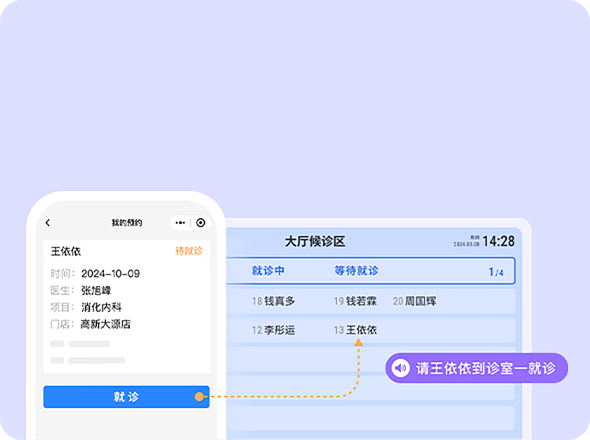Click the store name 高新大源店
This screenshot has height=440, width=590.
[106, 324]
